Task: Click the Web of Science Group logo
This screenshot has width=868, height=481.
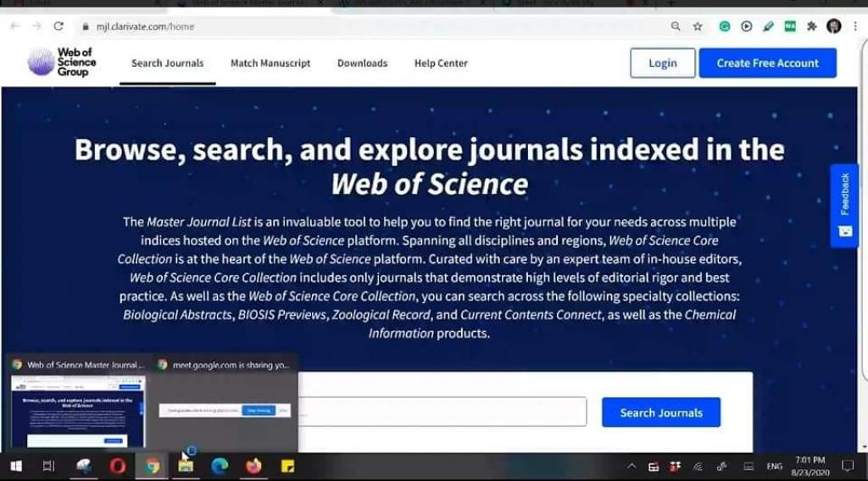Action: click(62, 62)
